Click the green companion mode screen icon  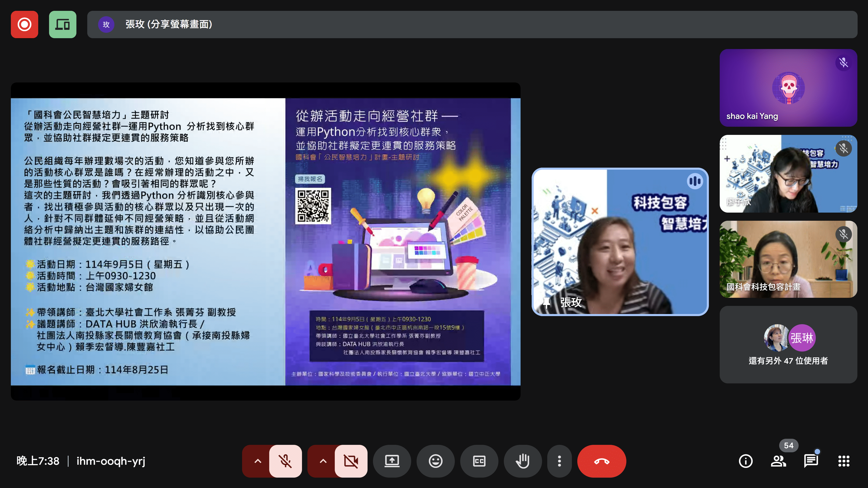[62, 24]
